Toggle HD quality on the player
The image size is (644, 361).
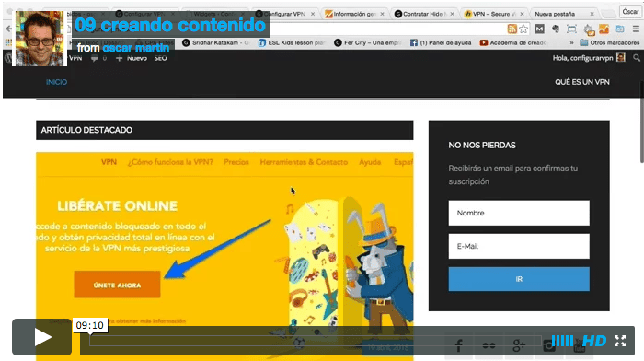point(594,341)
